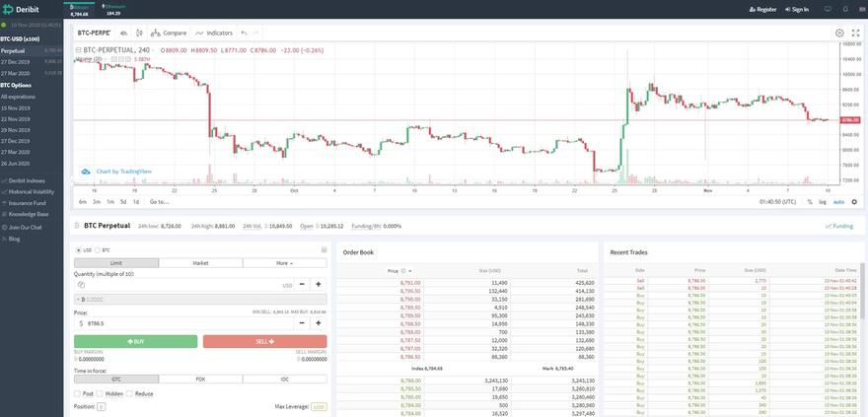Set chart range to 5d
The image size is (868, 417).
[x=123, y=202]
